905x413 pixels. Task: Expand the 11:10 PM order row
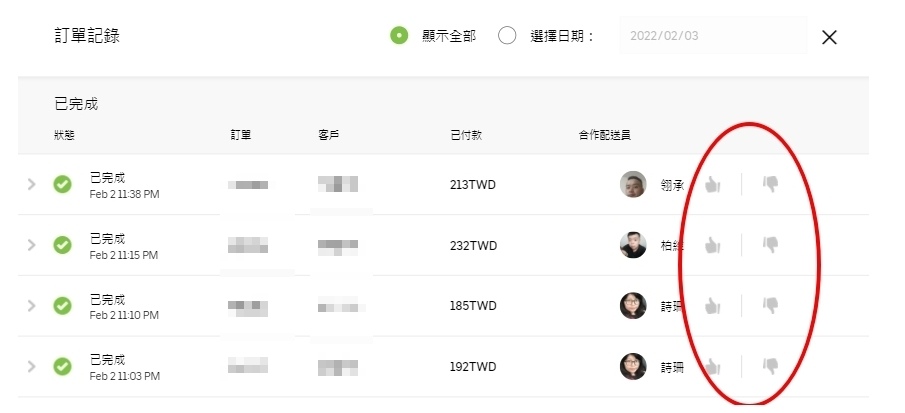point(31,306)
